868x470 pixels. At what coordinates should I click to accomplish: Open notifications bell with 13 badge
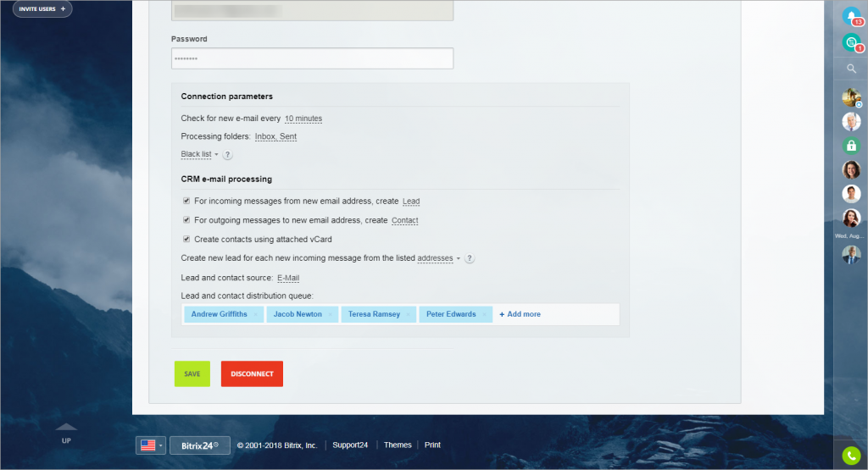point(851,15)
